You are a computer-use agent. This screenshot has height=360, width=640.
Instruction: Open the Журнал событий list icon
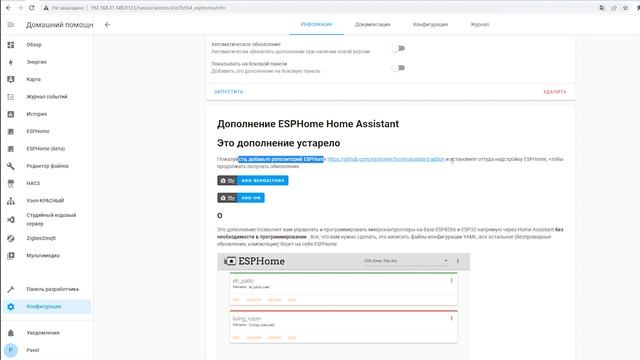pyautogui.click(x=11, y=97)
